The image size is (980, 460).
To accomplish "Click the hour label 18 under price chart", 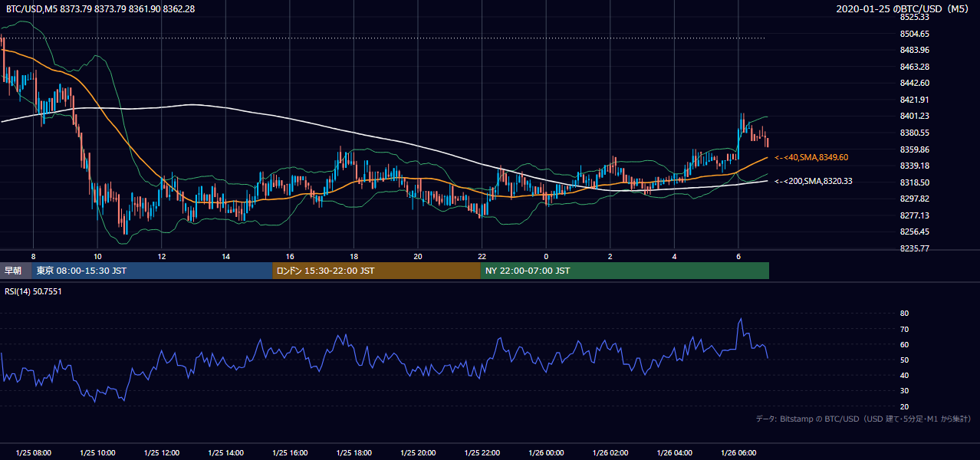I will 354,256.
